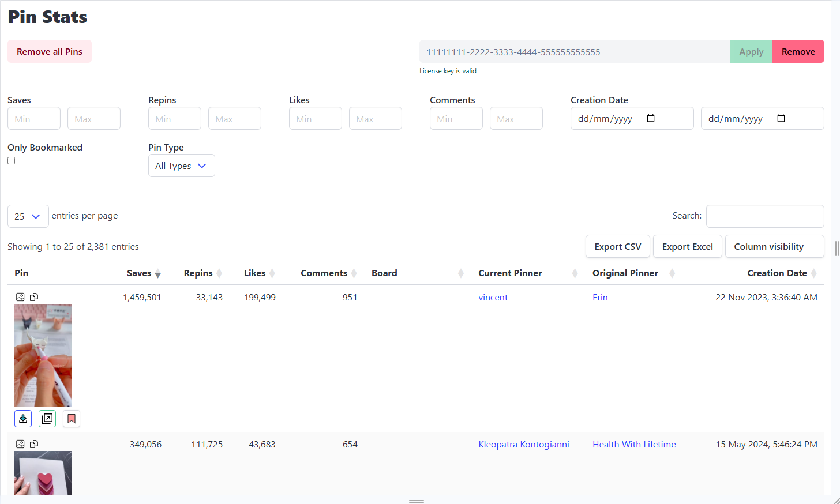
Task: Click the Repins Max input
Action: pos(235,118)
